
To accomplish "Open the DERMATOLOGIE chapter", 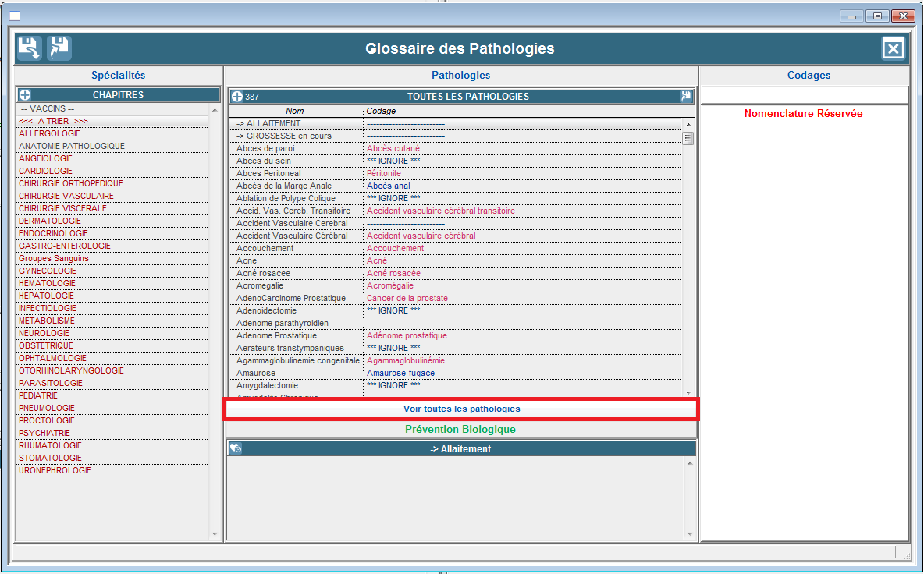I will [50, 221].
